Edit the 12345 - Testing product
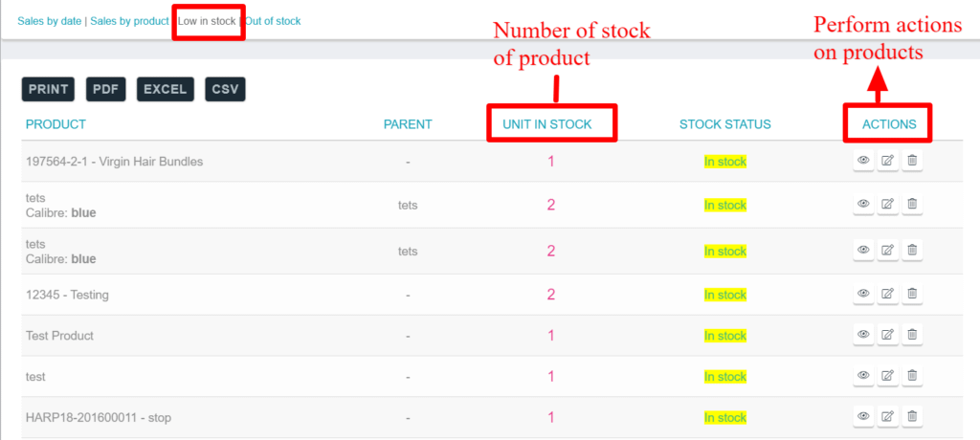Viewport: 980px width, 440px height. [887, 294]
